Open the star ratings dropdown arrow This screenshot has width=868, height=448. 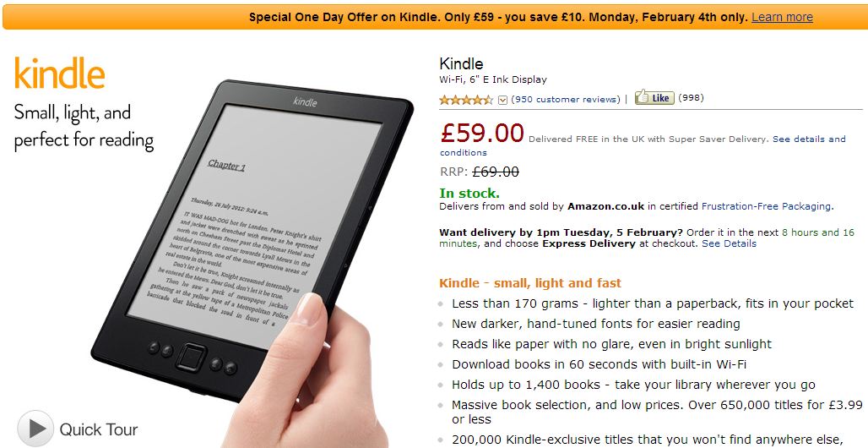[502, 100]
